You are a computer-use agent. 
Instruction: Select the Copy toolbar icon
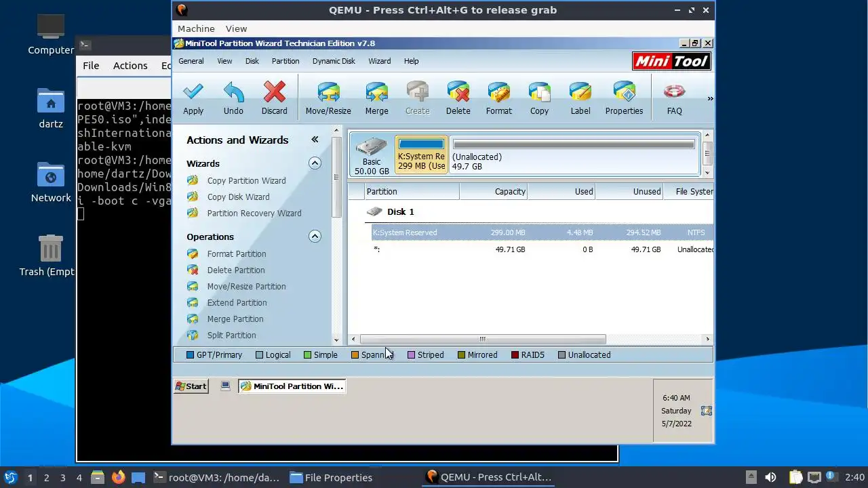point(540,98)
